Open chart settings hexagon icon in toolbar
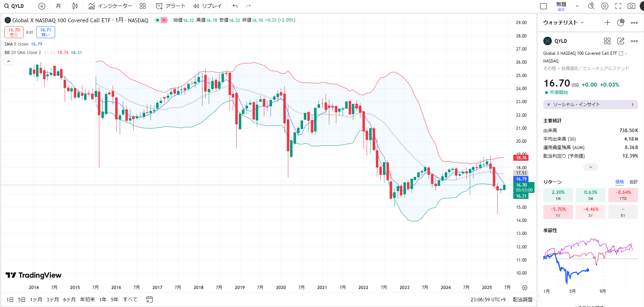The image size is (644, 307). [x=605, y=6]
